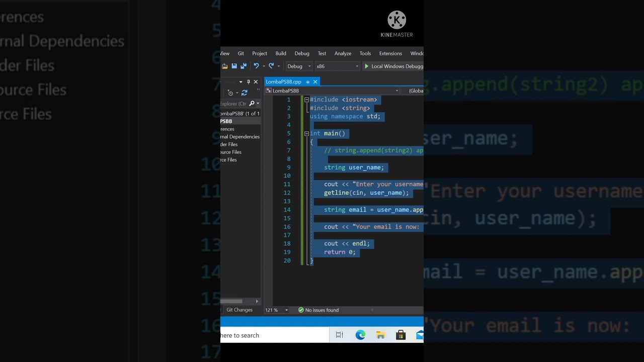The image size is (644, 362).
Task: Click the 'getline(cin, user_name);' code line
Action: 366,193
